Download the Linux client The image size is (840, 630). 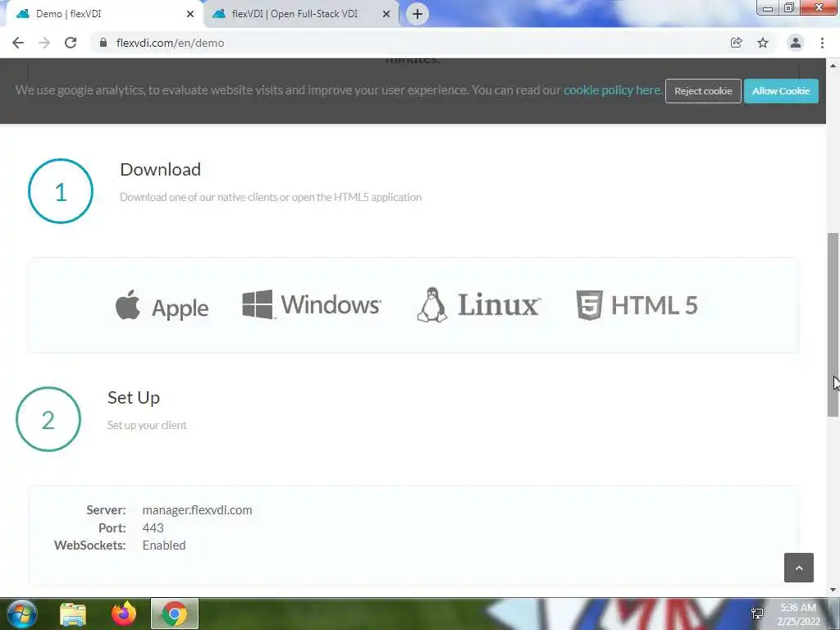(x=478, y=305)
